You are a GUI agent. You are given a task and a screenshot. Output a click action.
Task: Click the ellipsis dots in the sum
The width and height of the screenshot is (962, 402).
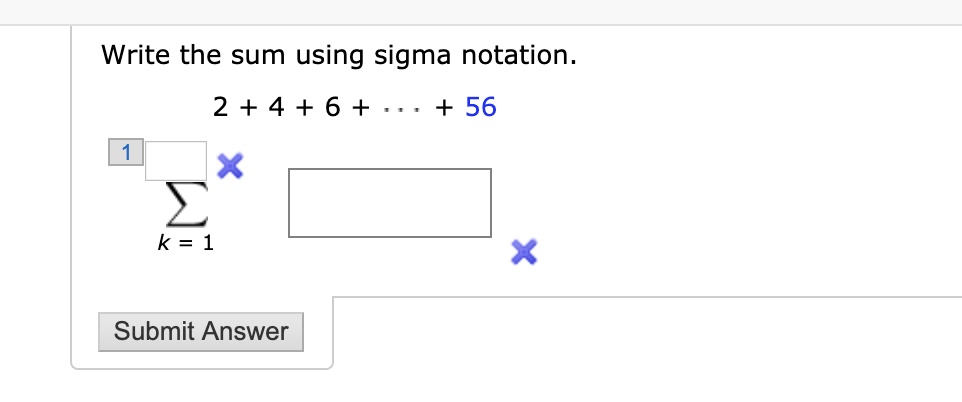point(402,111)
